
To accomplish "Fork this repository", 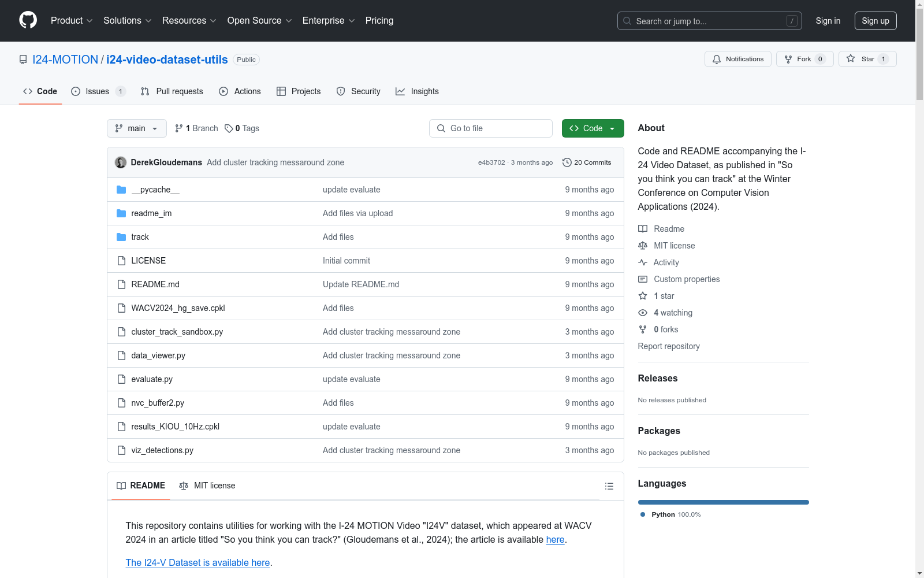I will click(804, 59).
